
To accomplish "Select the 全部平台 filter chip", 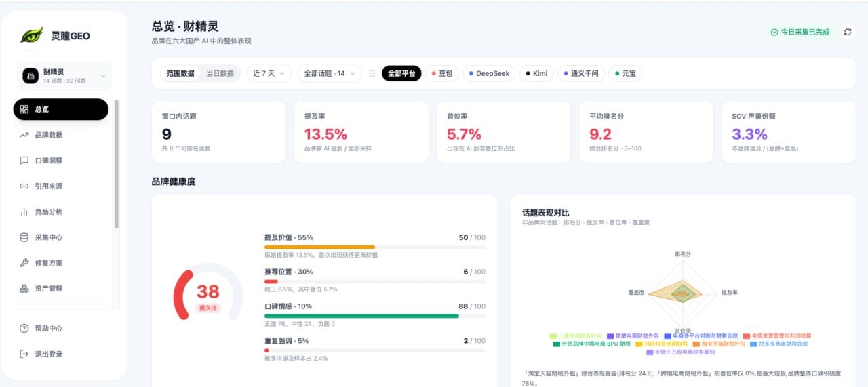I will pyautogui.click(x=401, y=73).
